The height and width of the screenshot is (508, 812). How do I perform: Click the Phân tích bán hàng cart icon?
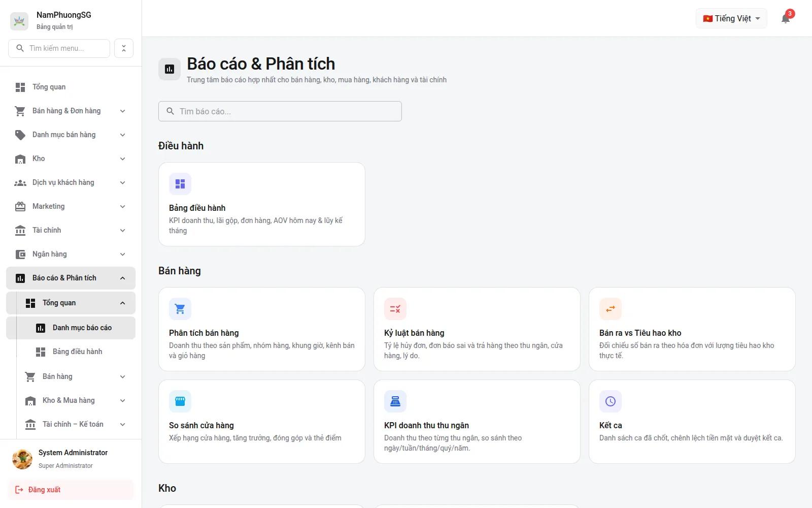click(x=180, y=309)
